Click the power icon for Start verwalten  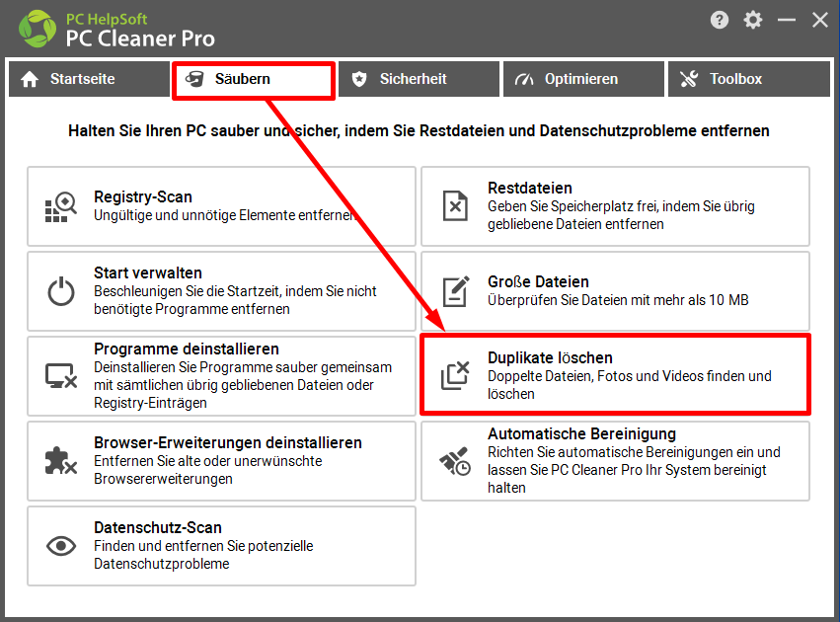click(x=61, y=291)
